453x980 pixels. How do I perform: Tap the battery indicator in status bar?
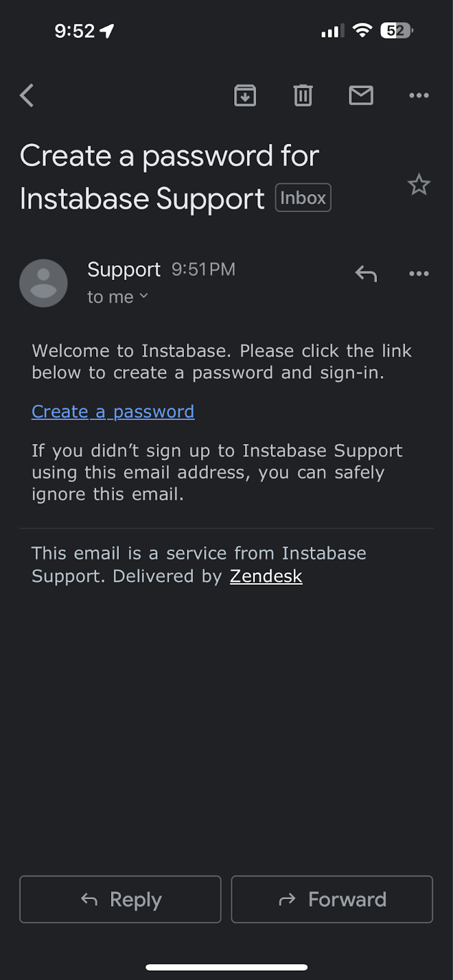(396, 31)
